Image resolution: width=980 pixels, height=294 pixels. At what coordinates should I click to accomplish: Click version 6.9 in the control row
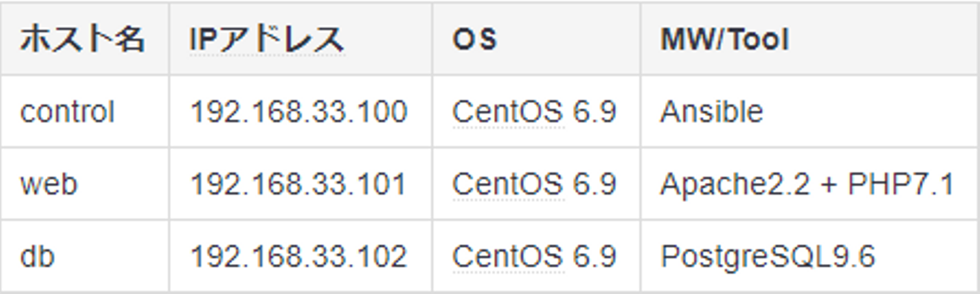[593, 112]
